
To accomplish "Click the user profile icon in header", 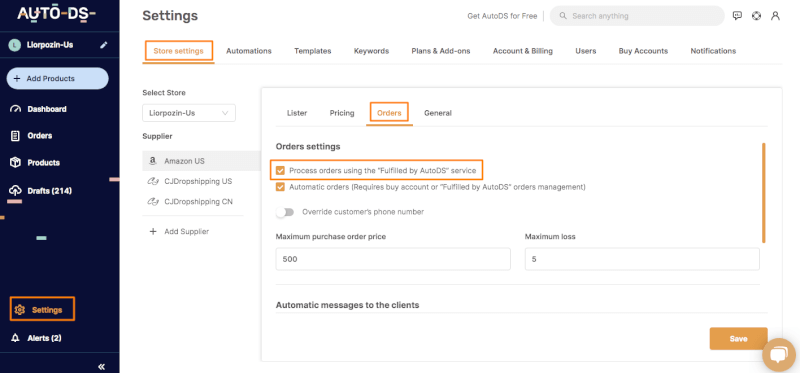I will (776, 16).
